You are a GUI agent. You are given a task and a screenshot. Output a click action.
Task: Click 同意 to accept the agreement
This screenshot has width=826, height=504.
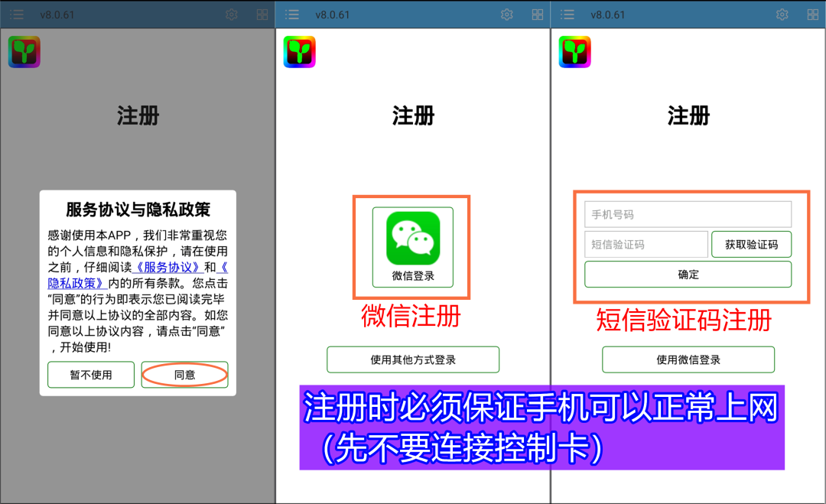(x=185, y=375)
